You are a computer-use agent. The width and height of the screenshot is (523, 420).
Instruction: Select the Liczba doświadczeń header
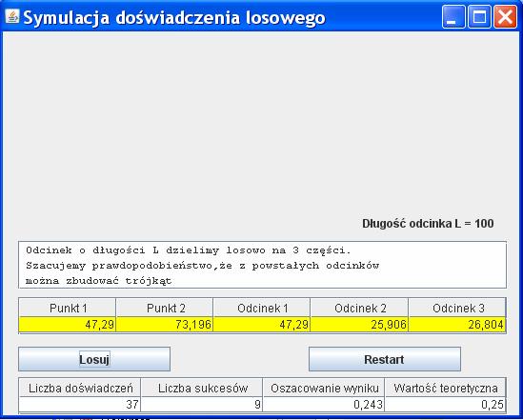[80, 388]
